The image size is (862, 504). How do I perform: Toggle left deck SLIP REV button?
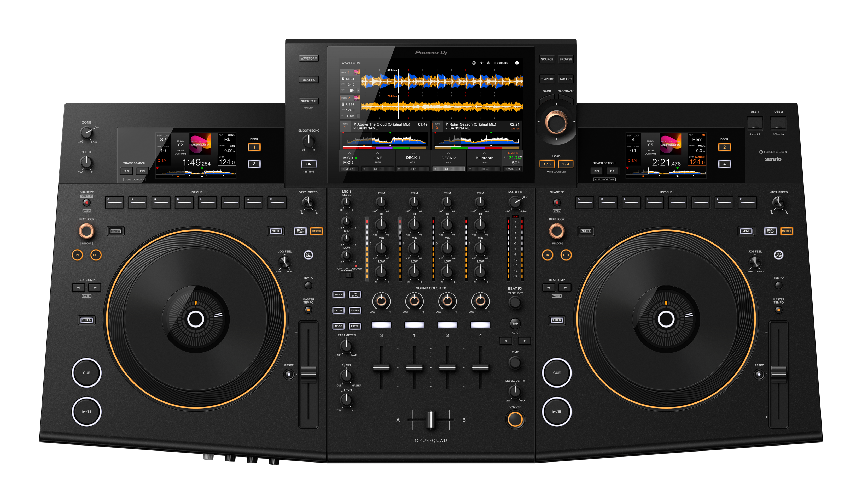(x=86, y=321)
